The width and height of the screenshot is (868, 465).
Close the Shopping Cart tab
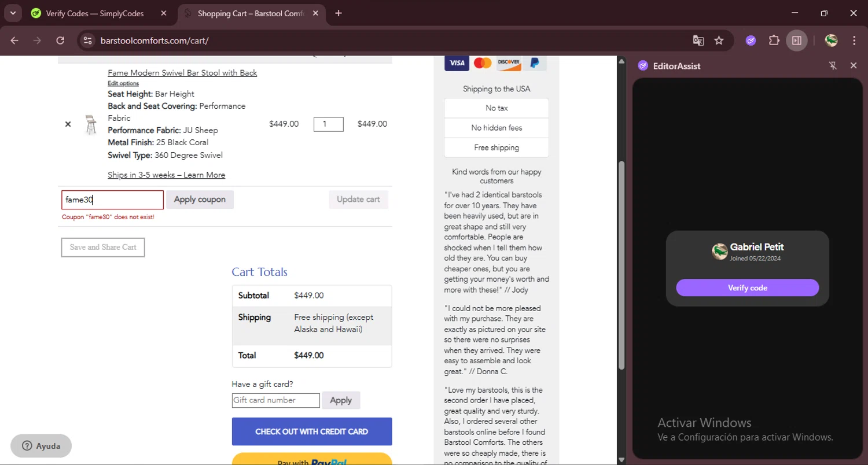(x=315, y=13)
